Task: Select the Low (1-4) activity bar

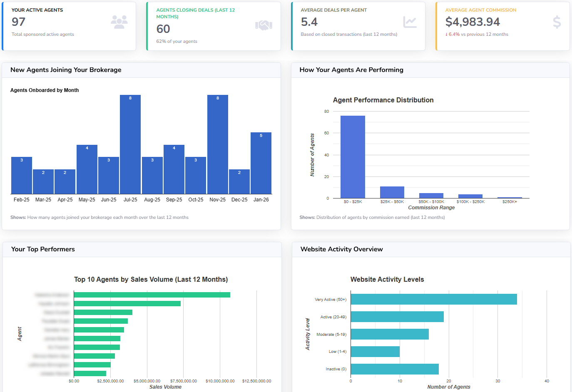Action: (x=375, y=352)
